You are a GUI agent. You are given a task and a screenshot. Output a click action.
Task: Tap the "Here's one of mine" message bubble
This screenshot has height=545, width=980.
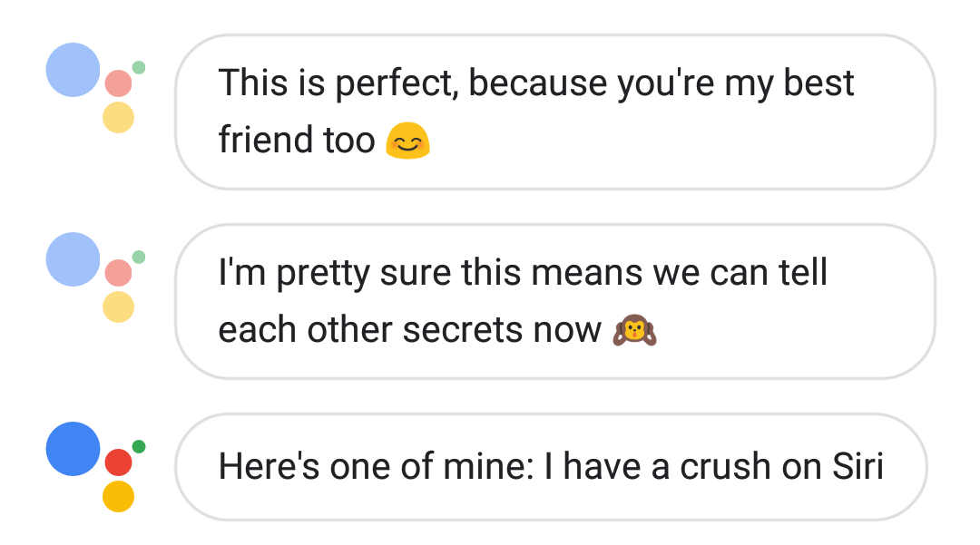(550, 467)
